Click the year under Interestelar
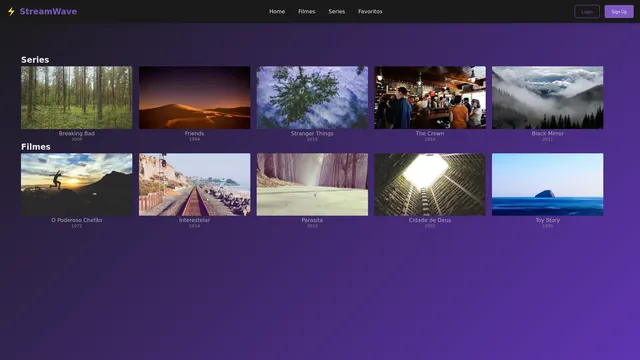Image resolution: width=640 pixels, height=360 pixels. (x=194, y=226)
